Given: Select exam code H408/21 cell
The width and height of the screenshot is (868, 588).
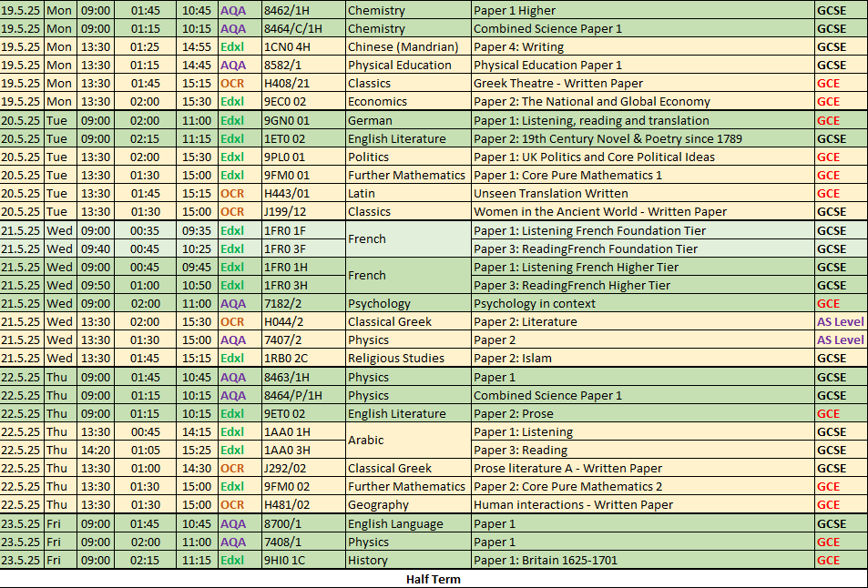Looking at the screenshot, I should point(302,83).
